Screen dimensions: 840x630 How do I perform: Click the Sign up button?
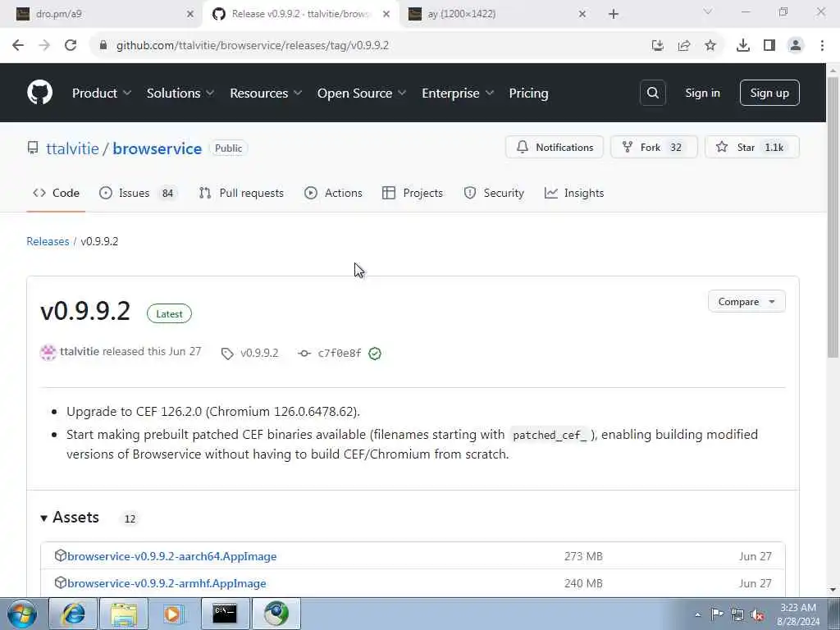pos(769,93)
